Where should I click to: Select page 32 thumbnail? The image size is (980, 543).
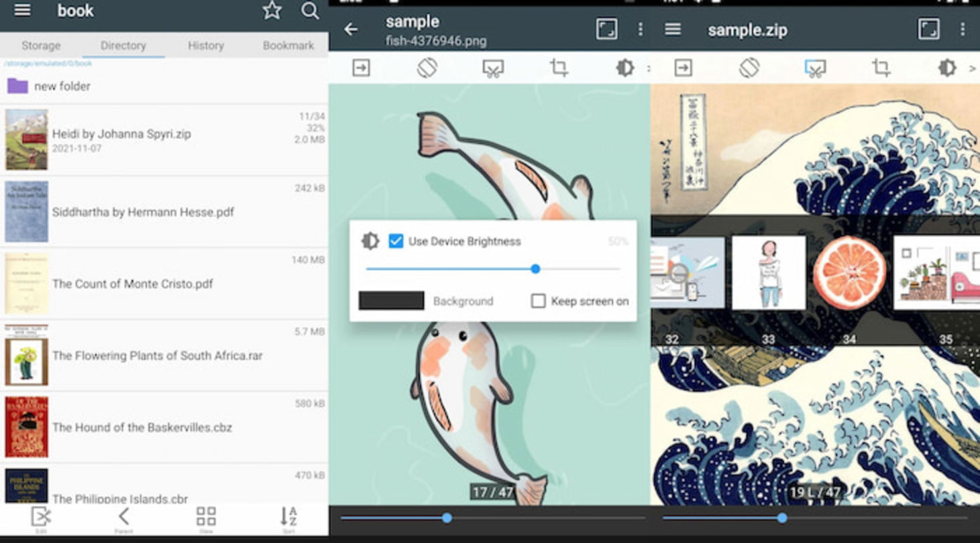688,273
